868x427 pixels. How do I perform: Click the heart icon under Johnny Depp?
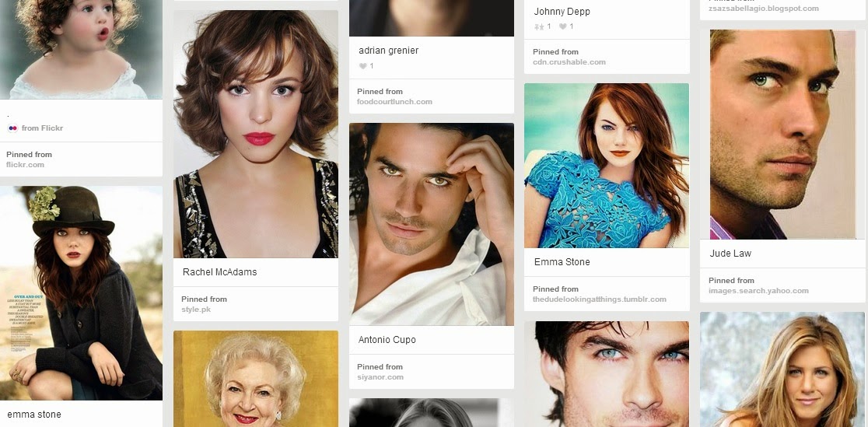(562, 26)
